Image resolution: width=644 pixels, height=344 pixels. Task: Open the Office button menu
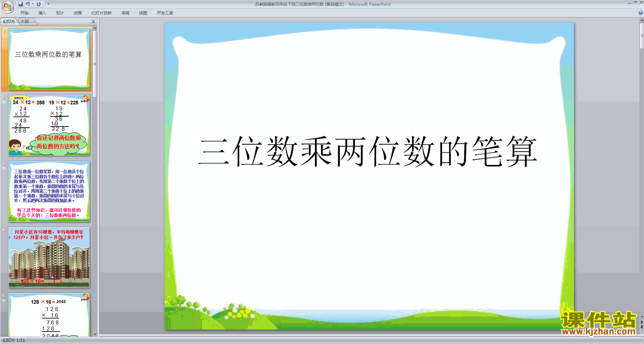pos(7,6)
